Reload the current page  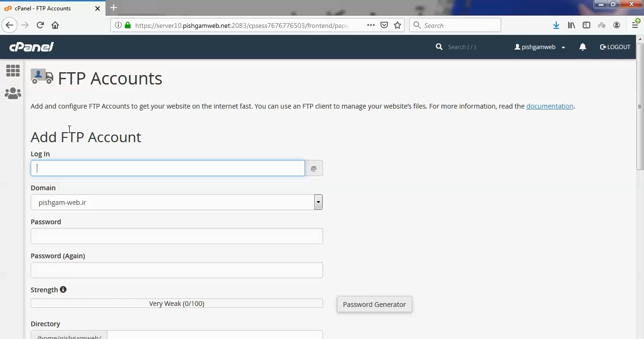pyautogui.click(x=40, y=25)
